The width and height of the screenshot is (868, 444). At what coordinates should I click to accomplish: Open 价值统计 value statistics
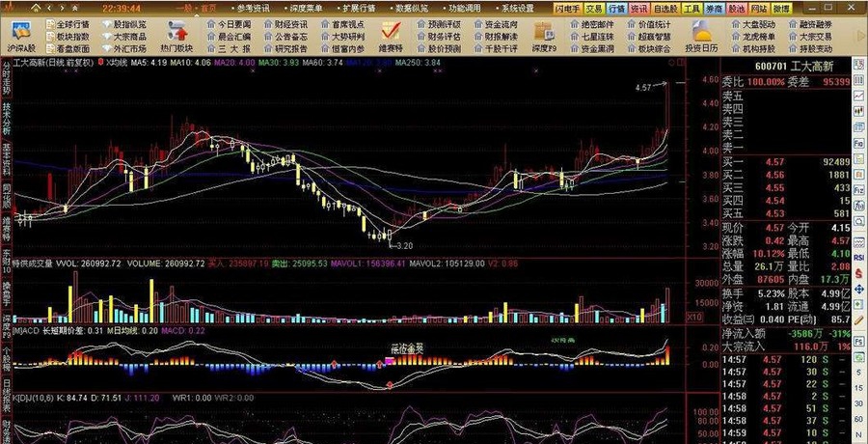pos(649,25)
